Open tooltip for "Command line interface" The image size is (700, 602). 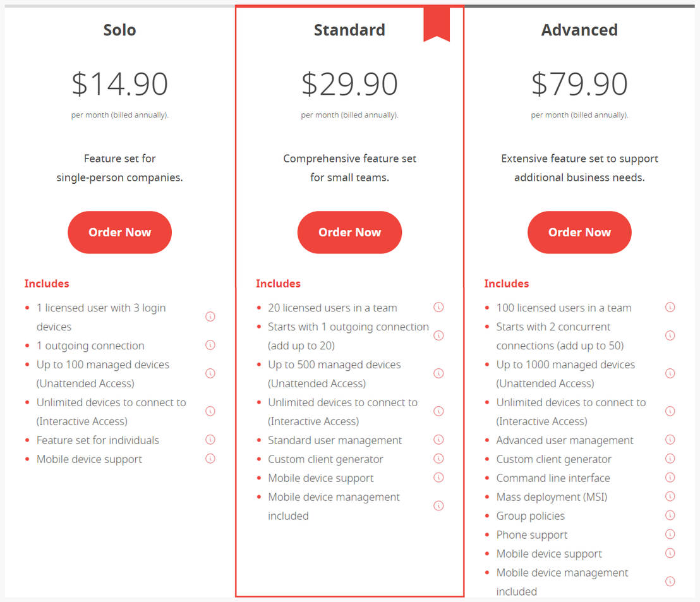click(x=670, y=478)
